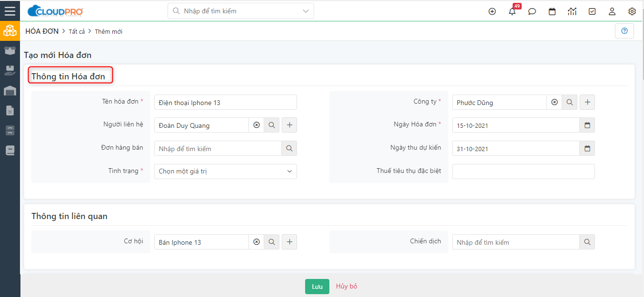The image size is (644, 297).
Task: Search for Cơ hội record
Action: click(272, 242)
